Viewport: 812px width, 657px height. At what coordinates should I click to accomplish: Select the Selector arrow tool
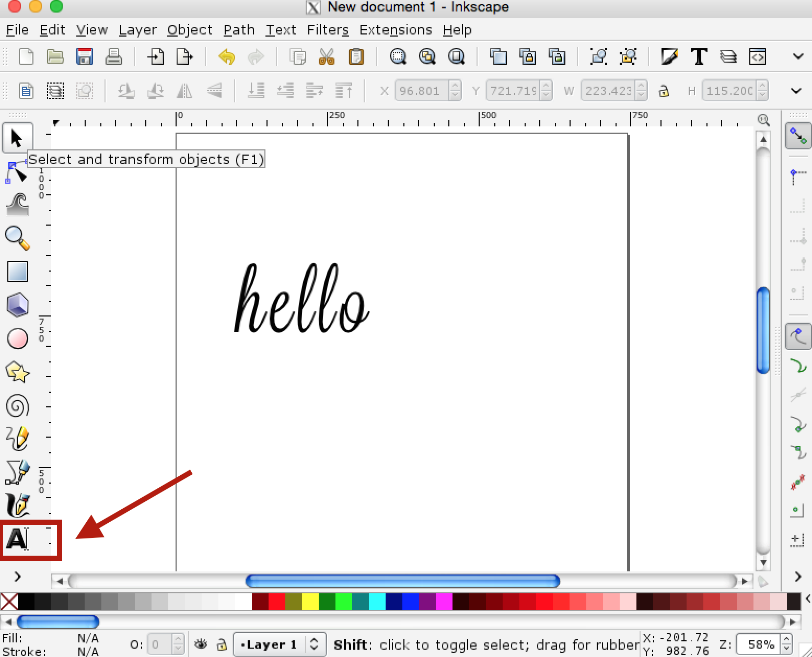pos(17,138)
